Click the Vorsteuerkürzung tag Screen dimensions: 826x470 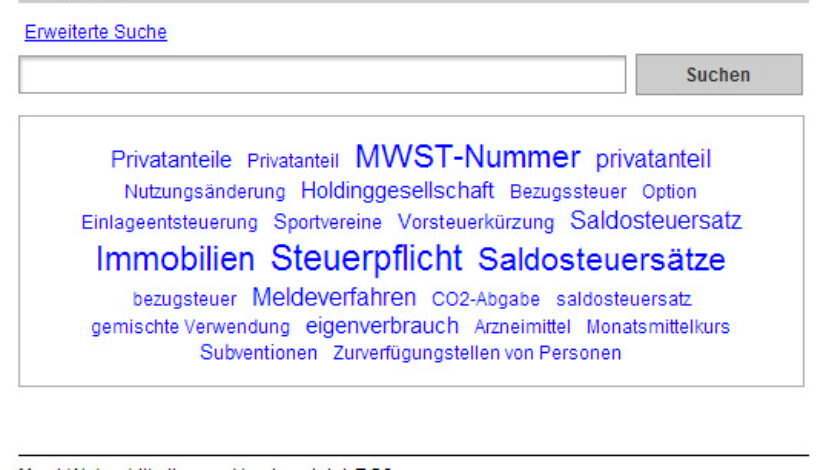pos(475,222)
